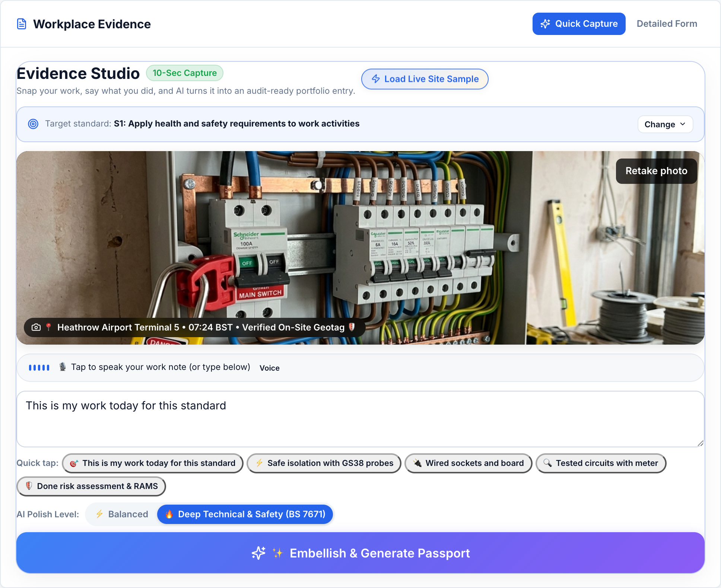Click the lightning bolt icon in Load Sample
This screenshot has width=721, height=588.
[x=376, y=79]
